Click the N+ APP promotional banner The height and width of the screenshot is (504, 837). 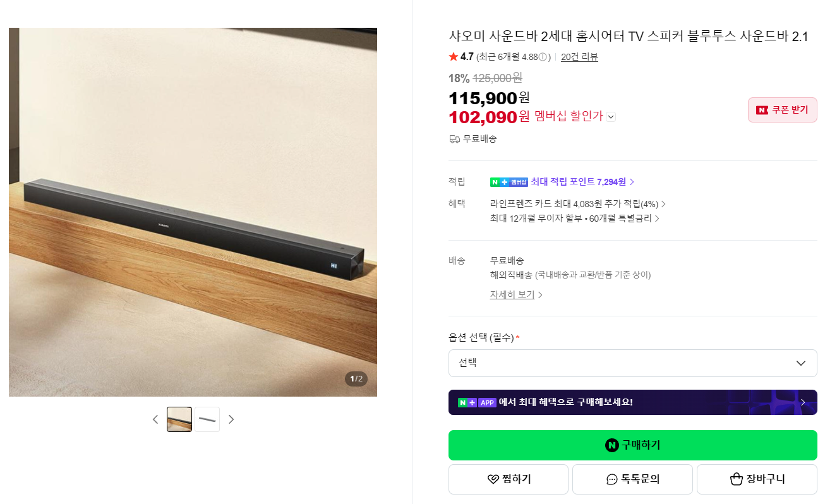pyautogui.click(x=632, y=402)
